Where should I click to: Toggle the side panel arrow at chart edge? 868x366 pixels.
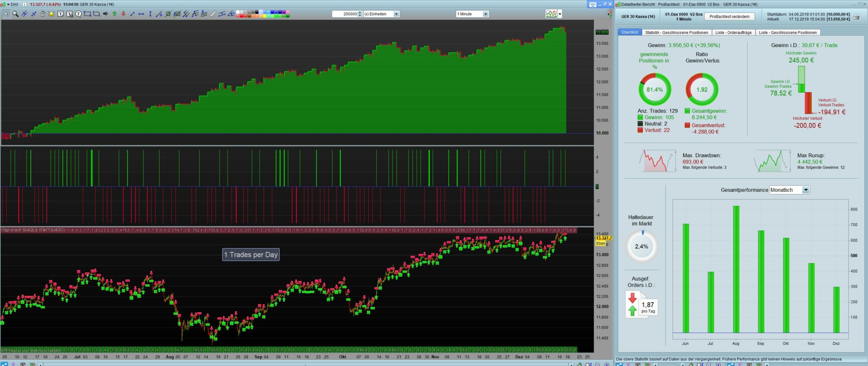click(x=610, y=14)
